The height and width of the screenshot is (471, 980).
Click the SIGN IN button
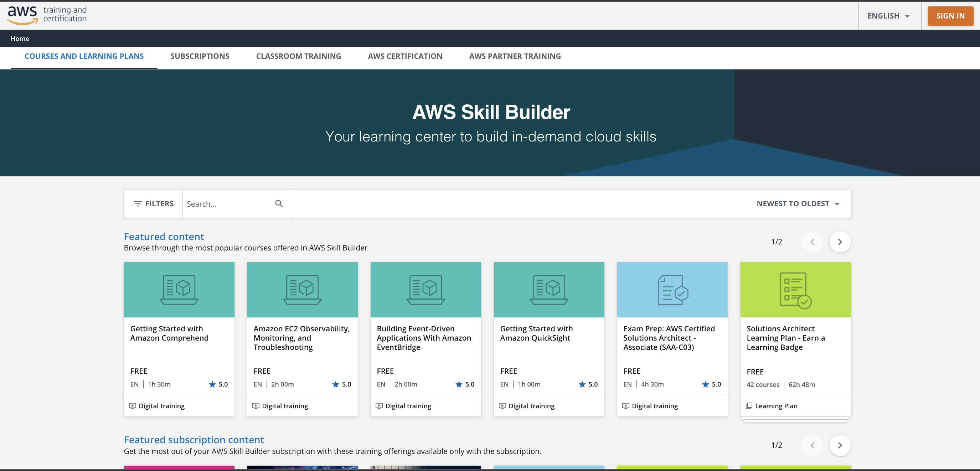tap(950, 16)
